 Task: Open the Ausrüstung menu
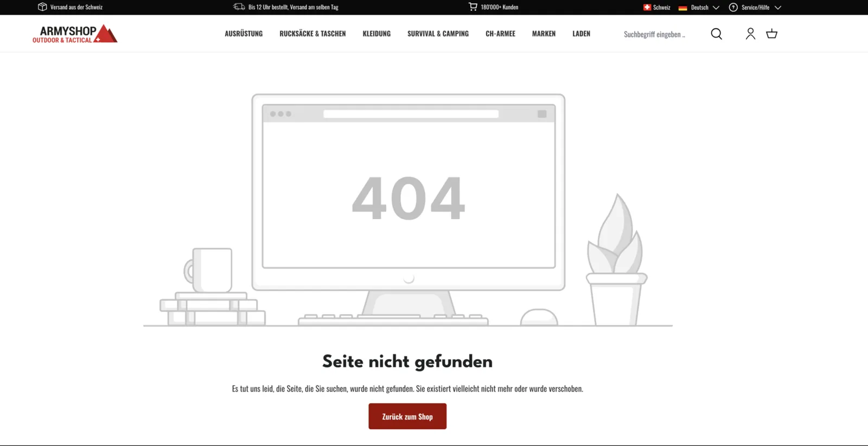[x=244, y=34]
